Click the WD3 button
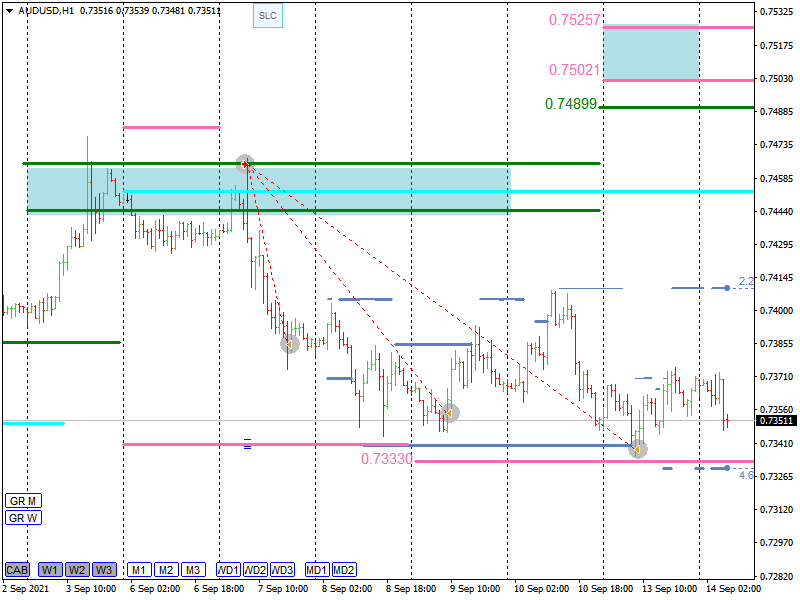Viewport: 800px width, 600px height. 283,570
